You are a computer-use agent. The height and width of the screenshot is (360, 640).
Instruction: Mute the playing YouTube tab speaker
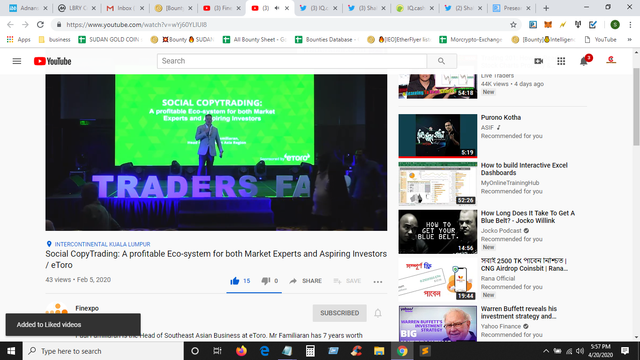click(277, 8)
